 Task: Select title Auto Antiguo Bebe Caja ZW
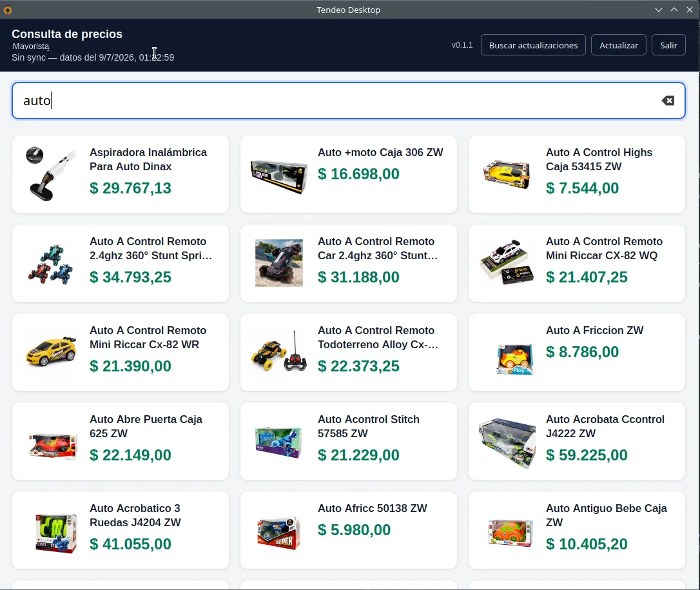click(x=607, y=515)
